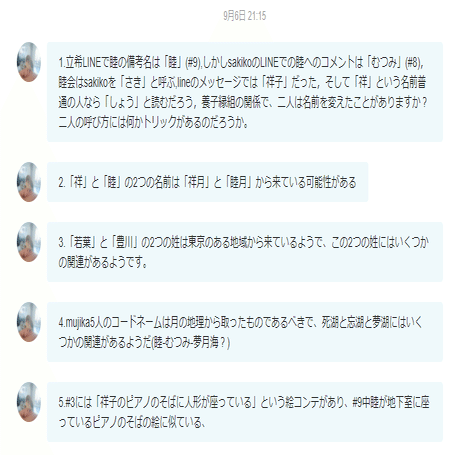Click the 9月6日 21:15 timestamp

245,16
